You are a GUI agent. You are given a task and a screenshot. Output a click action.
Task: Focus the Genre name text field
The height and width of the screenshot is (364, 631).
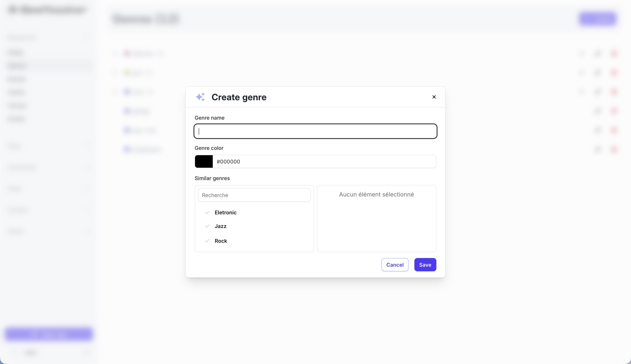[315, 131]
